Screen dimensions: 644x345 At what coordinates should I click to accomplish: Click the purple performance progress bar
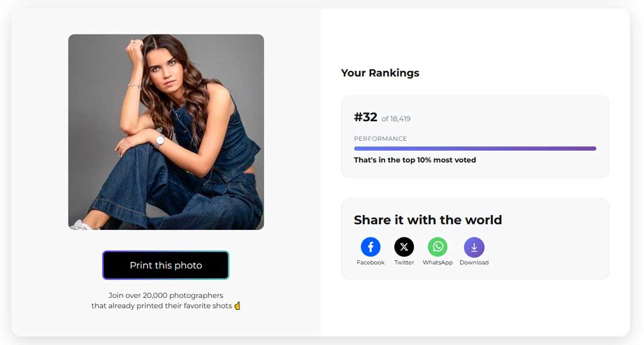pos(475,149)
